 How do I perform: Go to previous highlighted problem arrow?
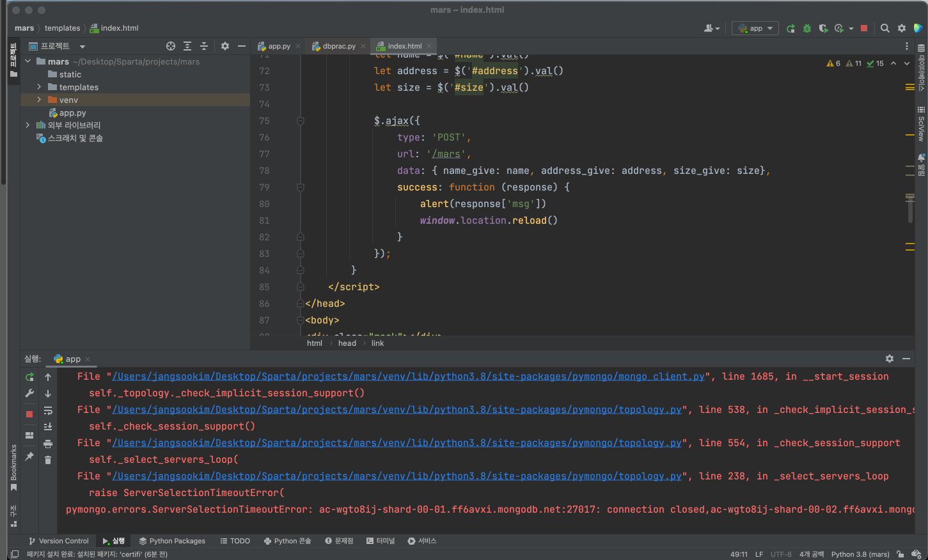pos(893,63)
